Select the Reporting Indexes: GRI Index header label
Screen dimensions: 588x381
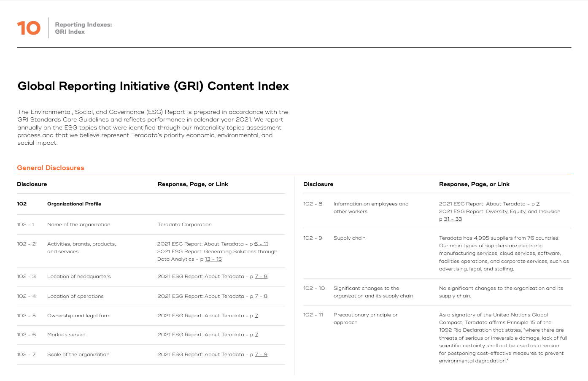pos(83,28)
